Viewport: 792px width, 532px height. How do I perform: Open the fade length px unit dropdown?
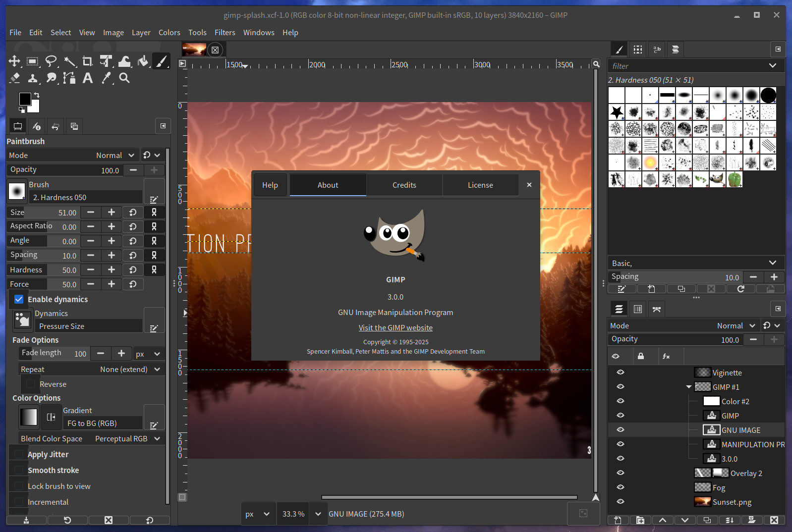pyautogui.click(x=149, y=354)
